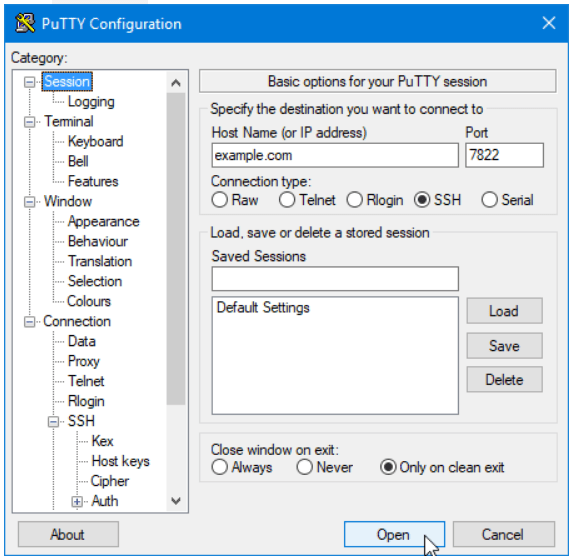573x557 pixels.
Task: Select the Telnet connection type
Action: pyautogui.click(x=287, y=200)
